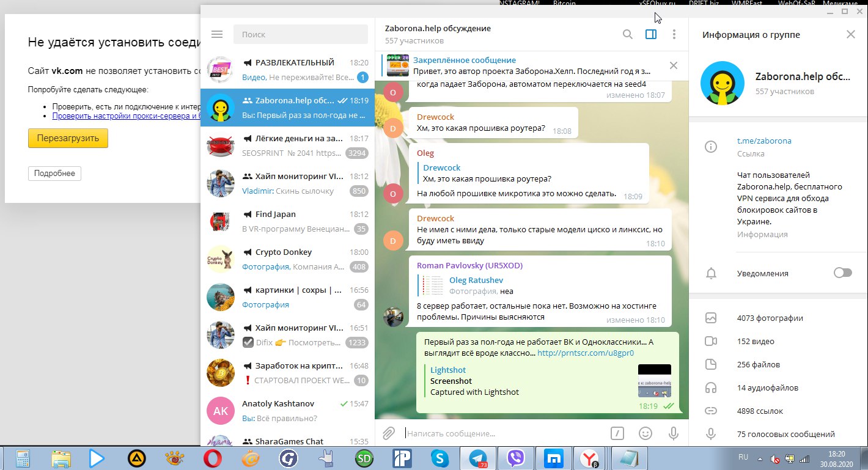Open Telegram hamburger main menu
This screenshot has width=868, height=470.
tap(216, 35)
